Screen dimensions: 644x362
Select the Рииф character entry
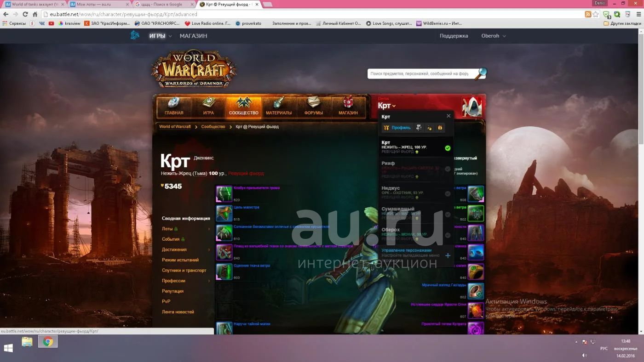416,169
